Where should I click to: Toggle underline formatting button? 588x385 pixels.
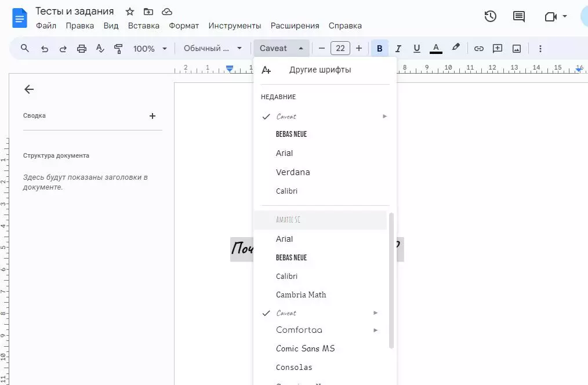point(416,49)
